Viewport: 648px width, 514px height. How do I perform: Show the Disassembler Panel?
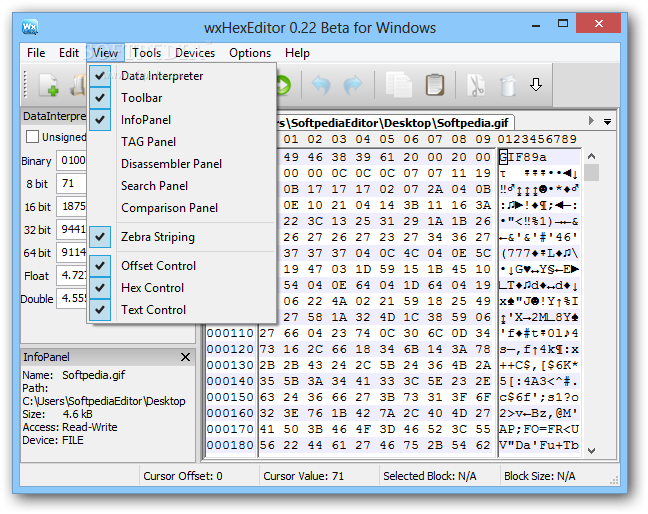pyautogui.click(x=182, y=164)
